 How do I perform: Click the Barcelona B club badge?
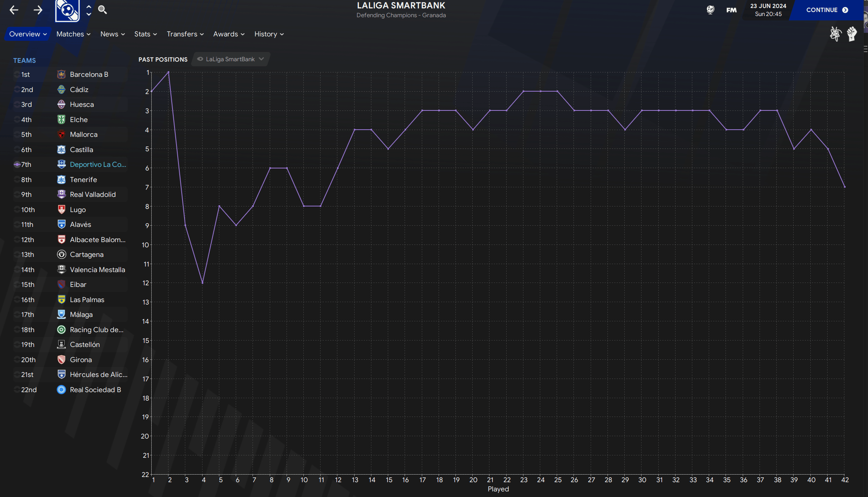[61, 74]
